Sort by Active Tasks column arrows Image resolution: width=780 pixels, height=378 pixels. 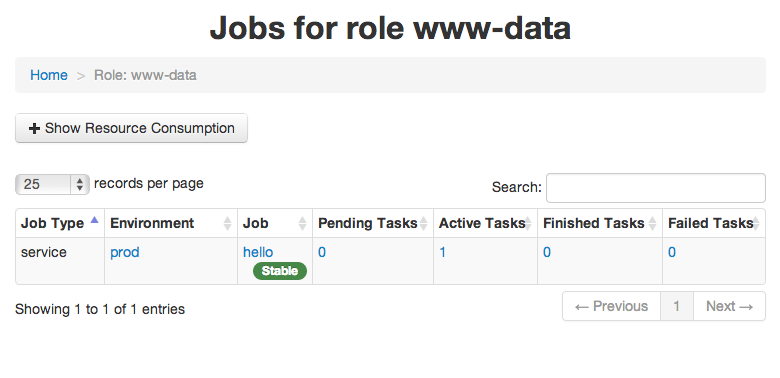[528, 223]
